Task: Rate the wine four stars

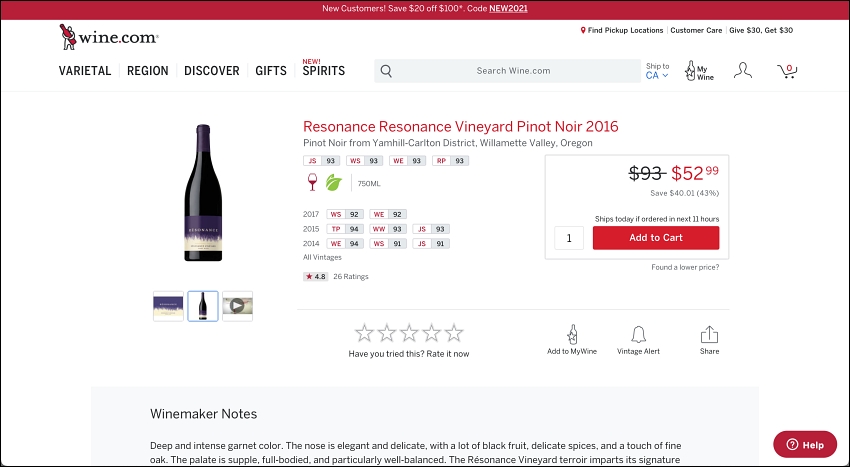Action: pos(432,332)
